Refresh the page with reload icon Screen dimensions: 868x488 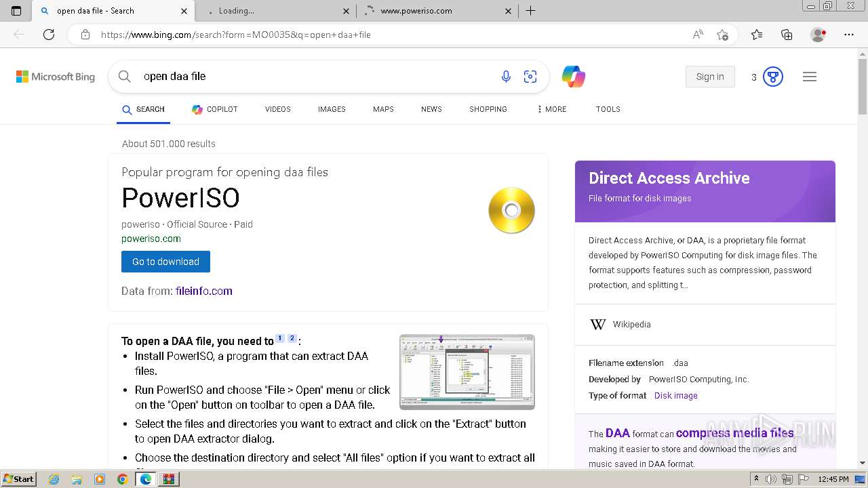(49, 35)
